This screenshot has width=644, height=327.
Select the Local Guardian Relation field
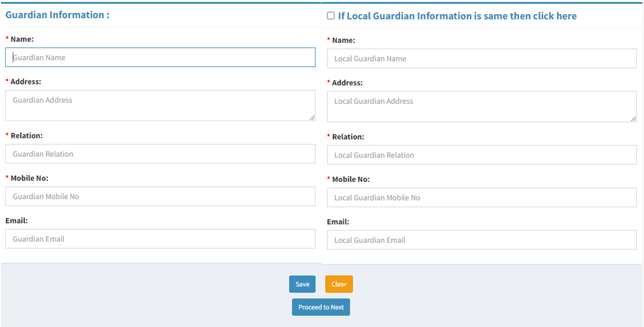click(482, 155)
